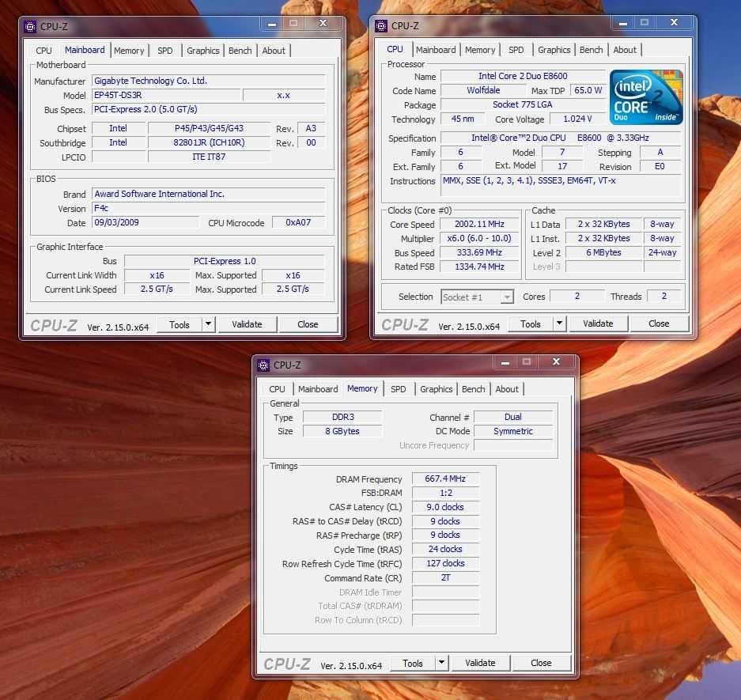Click the BIOS date field 09/03/2009
The image size is (741, 700).
(145, 222)
